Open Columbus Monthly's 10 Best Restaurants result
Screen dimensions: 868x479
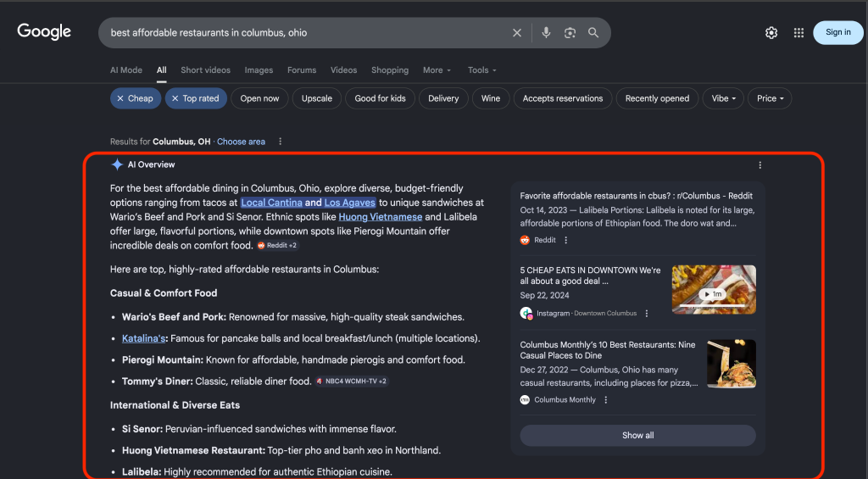pyautogui.click(x=607, y=350)
